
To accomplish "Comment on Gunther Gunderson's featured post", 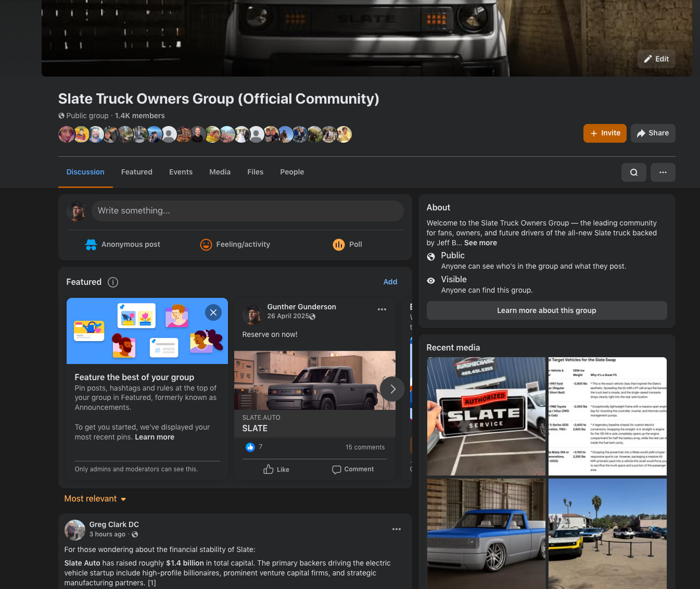I will [x=353, y=469].
